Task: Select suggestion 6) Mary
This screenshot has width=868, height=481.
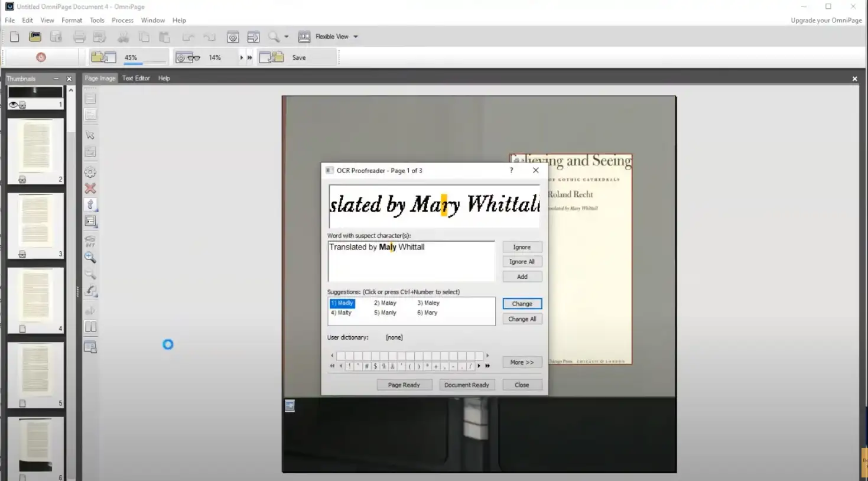Action: click(427, 313)
